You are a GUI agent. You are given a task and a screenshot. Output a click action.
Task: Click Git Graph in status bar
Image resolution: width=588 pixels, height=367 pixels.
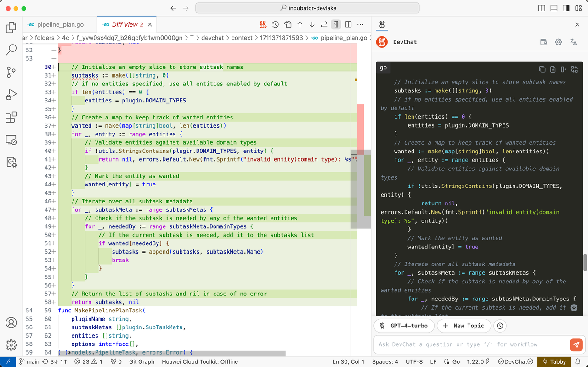point(141,362)
